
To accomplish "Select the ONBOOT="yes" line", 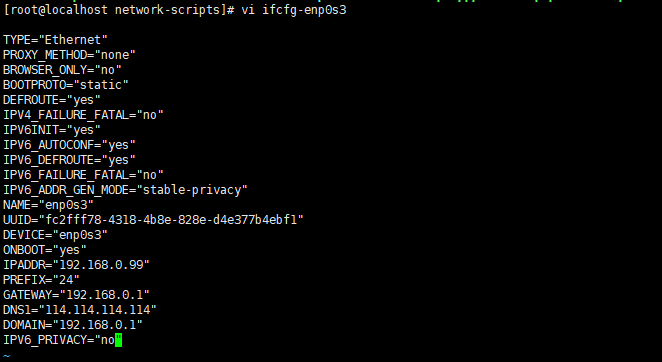I will 45,250.
